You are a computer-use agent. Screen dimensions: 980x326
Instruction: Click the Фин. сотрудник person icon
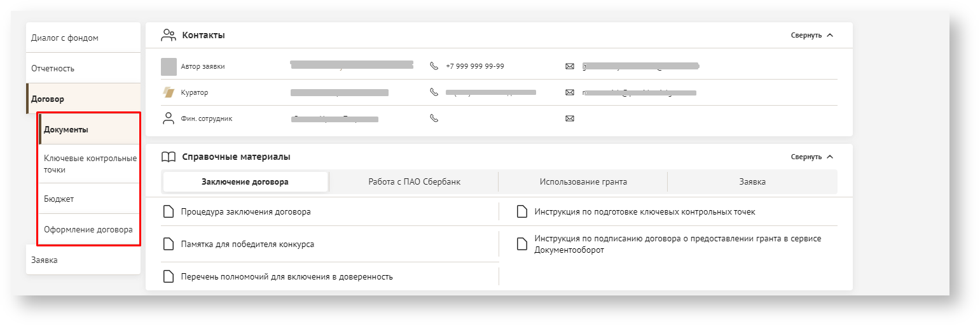pyautogui.click(x=169, y=118)
